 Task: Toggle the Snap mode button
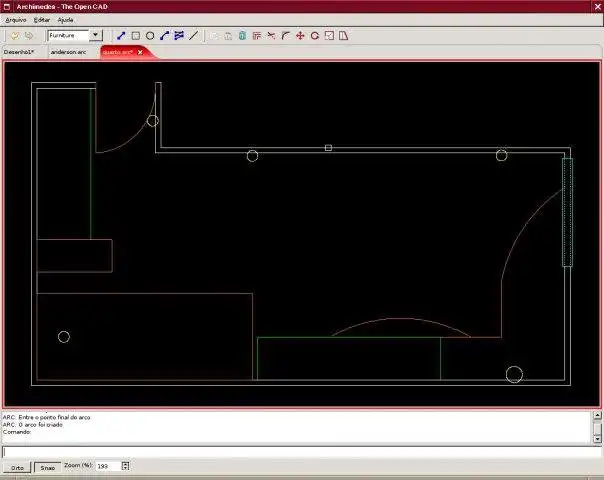tap(47, 468)
